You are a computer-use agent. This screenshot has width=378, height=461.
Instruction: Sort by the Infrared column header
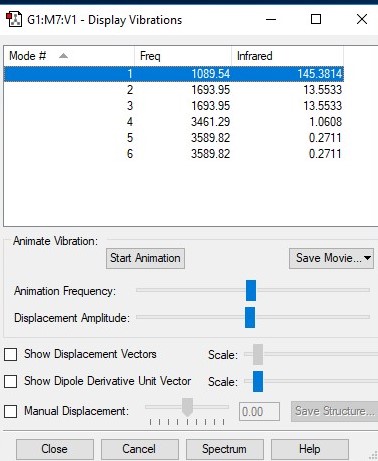pyautogui.click(x=287, y=56)
